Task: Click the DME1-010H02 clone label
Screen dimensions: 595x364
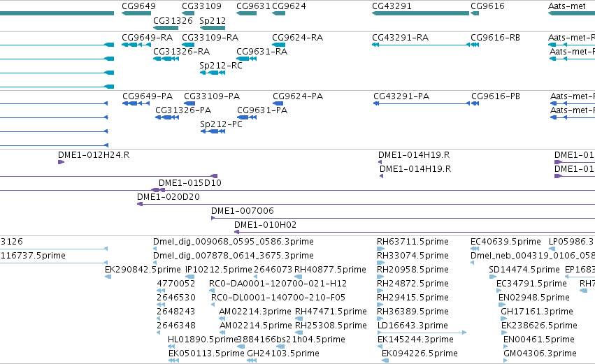Action: (x=265, y=225)
